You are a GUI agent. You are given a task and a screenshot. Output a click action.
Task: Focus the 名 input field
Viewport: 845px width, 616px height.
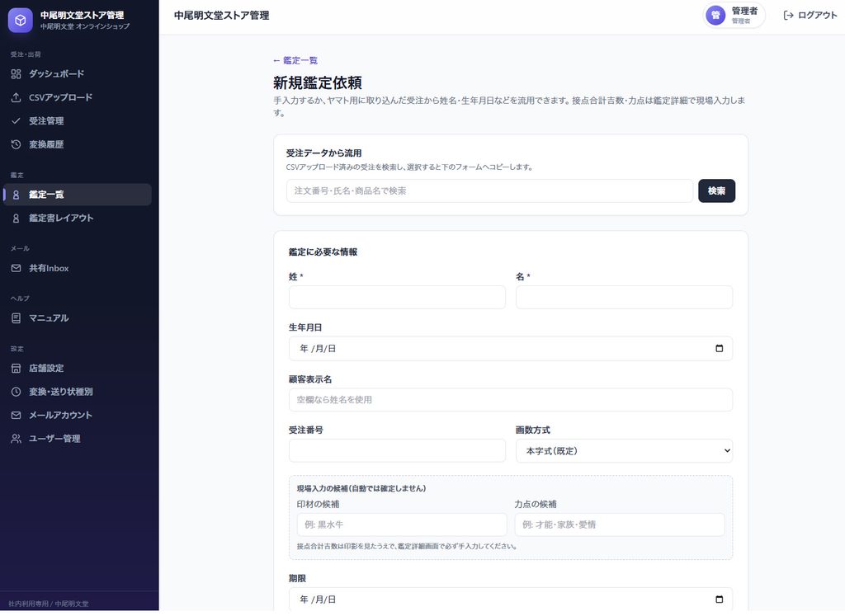tap(624, 297)
